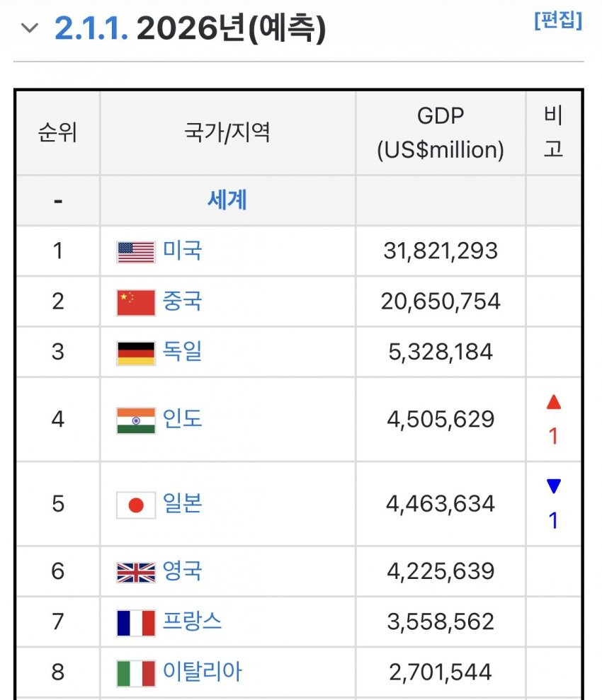The image size is (602, 700).
Task: Open the 미국 country link
Action: click(183, 251)
